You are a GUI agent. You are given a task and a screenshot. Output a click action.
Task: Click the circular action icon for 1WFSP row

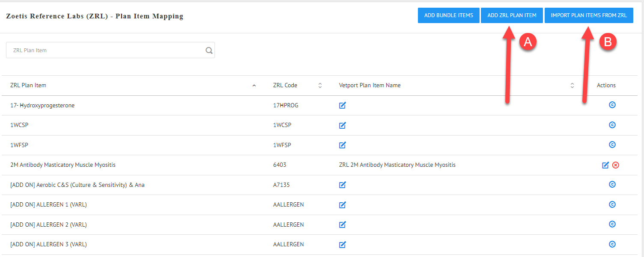tap(612, 145)
